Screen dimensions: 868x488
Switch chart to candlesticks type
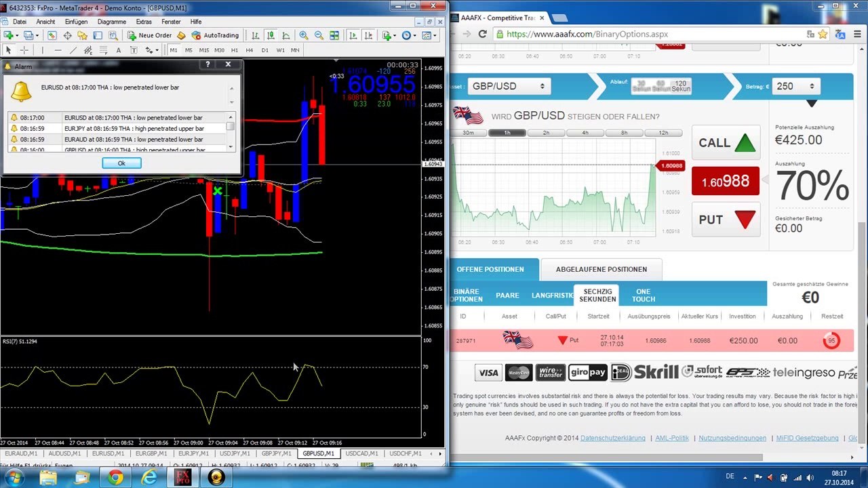(271, 35)
